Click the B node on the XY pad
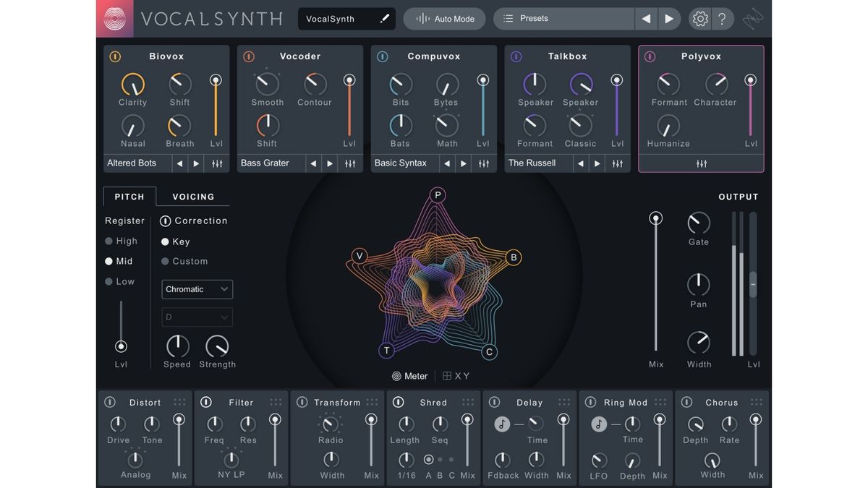This screenshot has width=868, height=488. [x=514, y=257]
